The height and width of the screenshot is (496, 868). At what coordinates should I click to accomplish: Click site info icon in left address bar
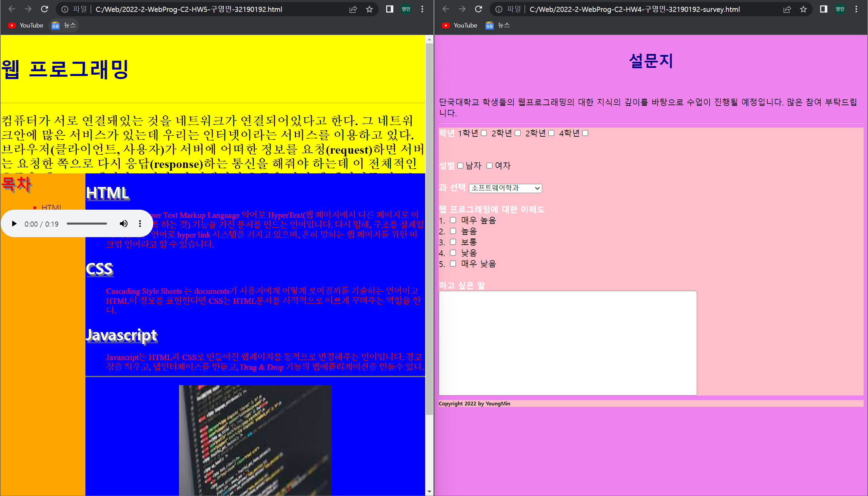(x=65, y=9)
